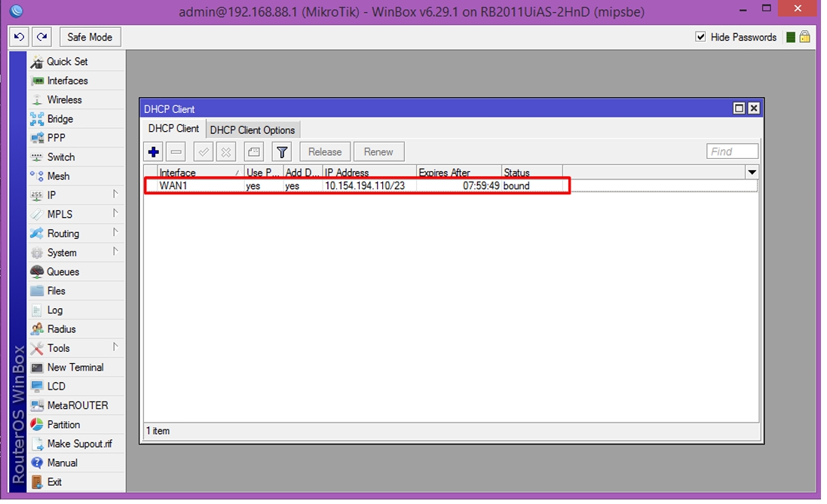Click the Find search field
Viewport: 827px width, 504px height.
733,152
